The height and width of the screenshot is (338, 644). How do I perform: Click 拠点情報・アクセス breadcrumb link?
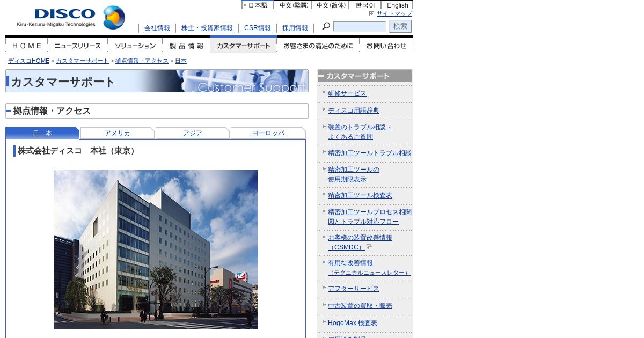(x=142, y=61)
